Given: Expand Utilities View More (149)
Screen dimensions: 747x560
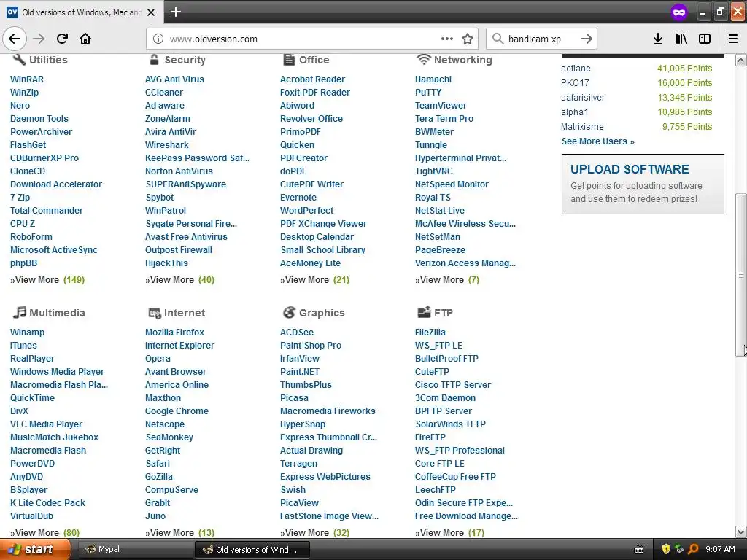Looking at the screenshot, I should click(x=47, y=279).
